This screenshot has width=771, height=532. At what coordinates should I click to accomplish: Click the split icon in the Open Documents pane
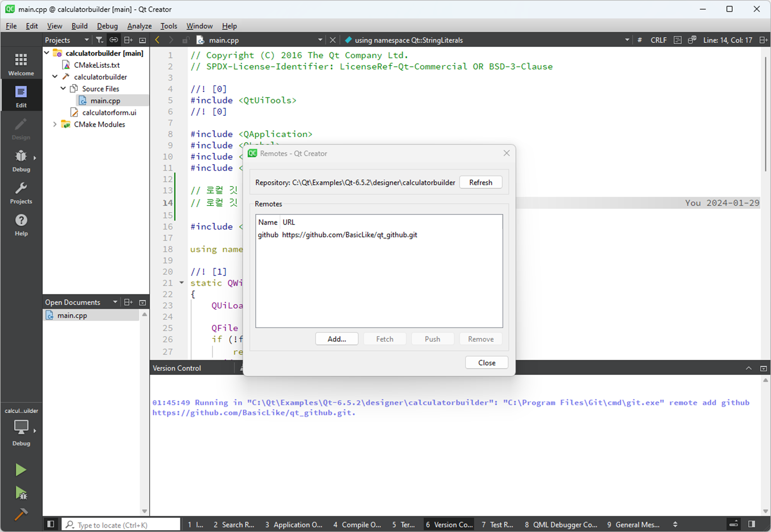(x=128, y=302)
